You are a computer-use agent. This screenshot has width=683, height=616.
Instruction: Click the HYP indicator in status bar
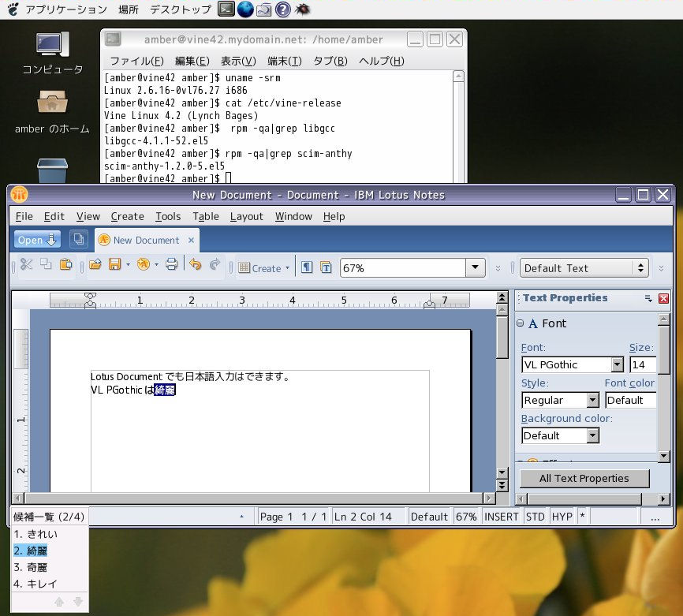(562, 517)
